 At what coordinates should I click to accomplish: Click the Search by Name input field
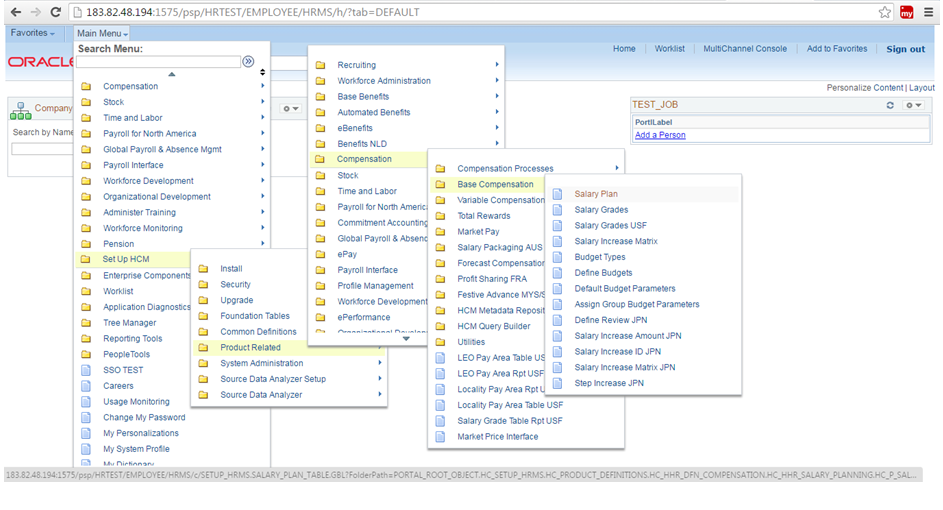coord(42,149)
